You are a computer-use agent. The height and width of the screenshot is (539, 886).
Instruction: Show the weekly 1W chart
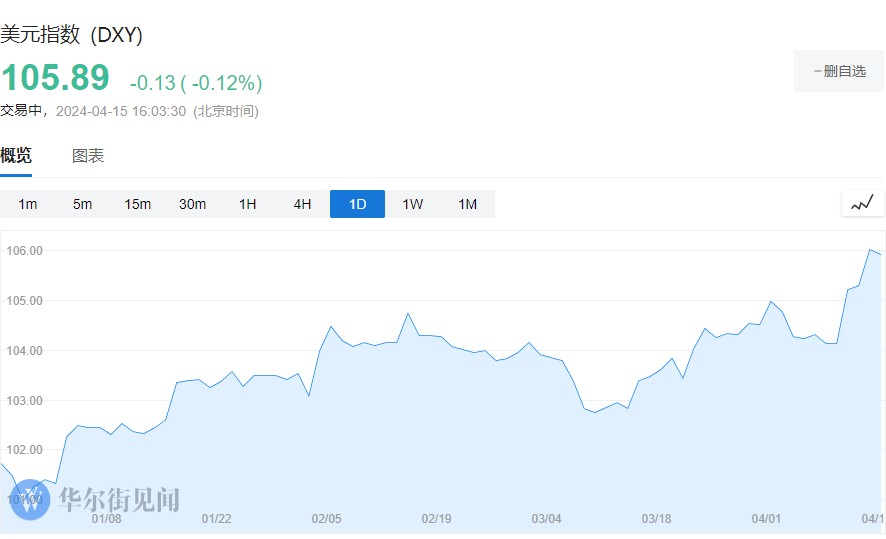[x=413, y=204]
